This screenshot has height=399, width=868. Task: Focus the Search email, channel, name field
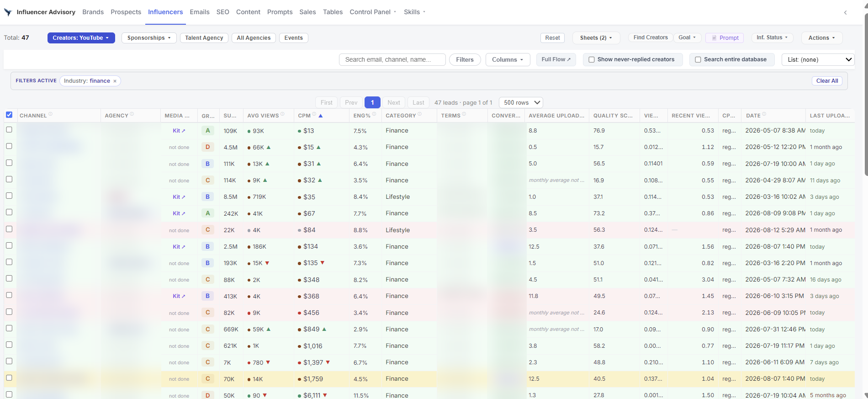[x=392, y=60]
